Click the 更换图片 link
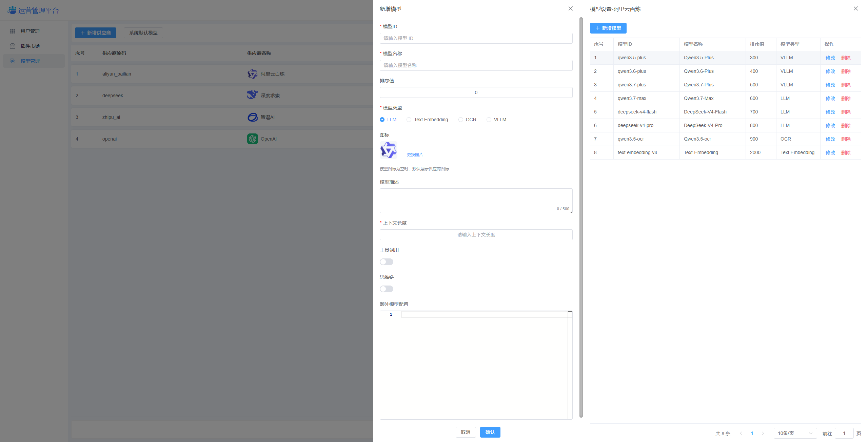The image size is (868, 442). tap(415, 154)
